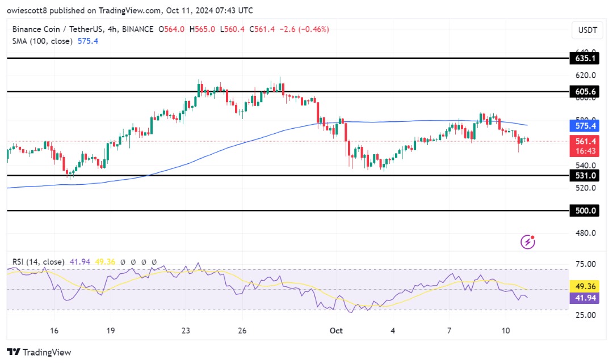Click the countdown timer 16:43
This screenshot has width=613, height=364.
[585, 151]
